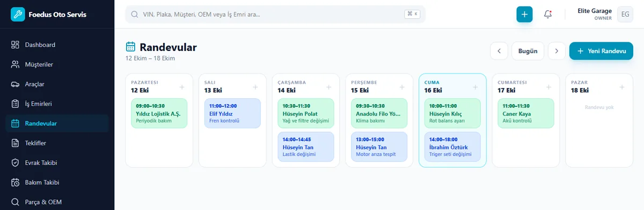Image resolution: width=644 pixels, height=210 pixels.
Task: Open Hüseyin Tan Lastik değişimi appointment
Action: coord(306,147)
